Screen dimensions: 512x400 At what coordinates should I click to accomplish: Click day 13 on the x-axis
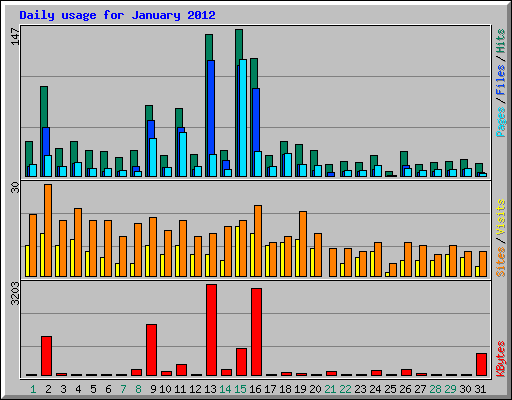point(210,389)
